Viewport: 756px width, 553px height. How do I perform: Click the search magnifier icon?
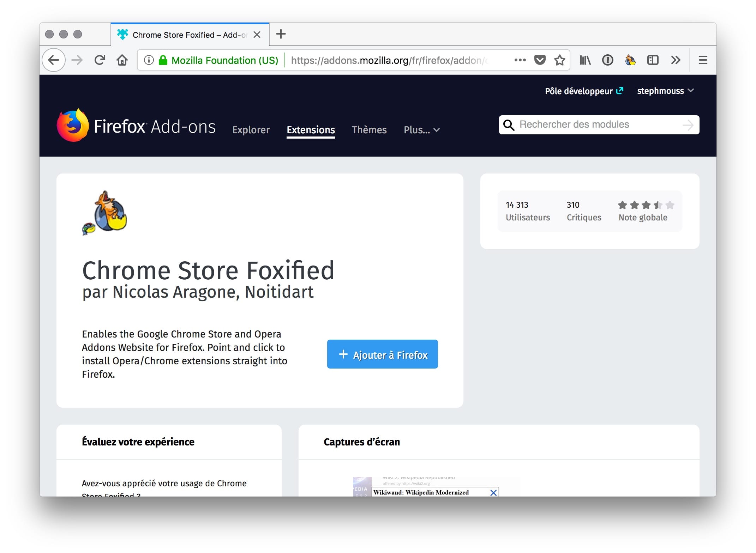click(x=509, y=125)
